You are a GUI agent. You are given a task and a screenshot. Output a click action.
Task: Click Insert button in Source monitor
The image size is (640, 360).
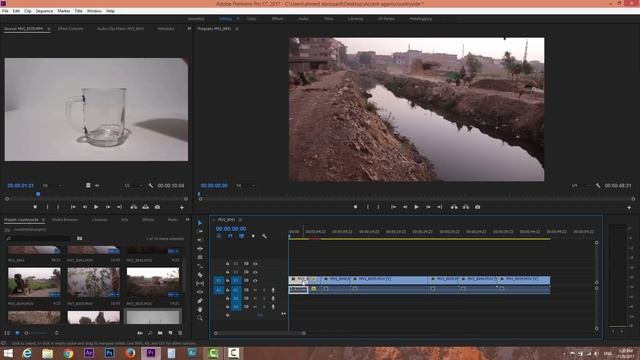pos(133,207)
